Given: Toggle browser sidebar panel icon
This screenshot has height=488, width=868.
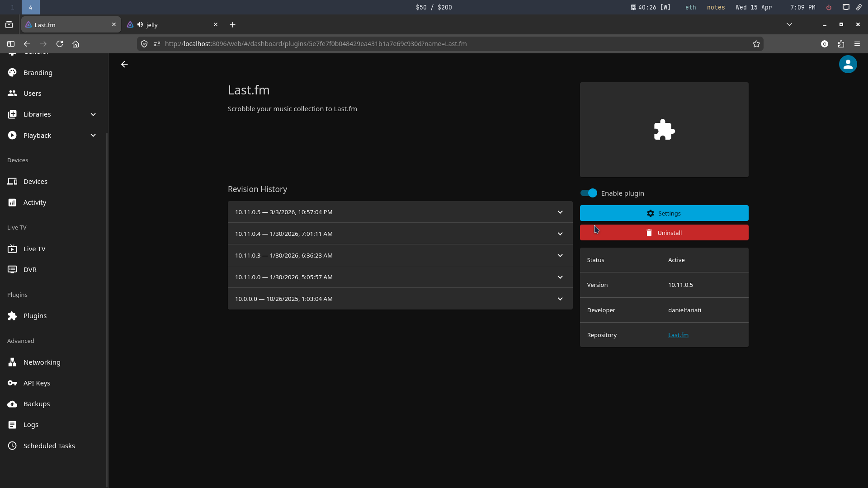Looking at the screenshot, I should [11, 44].
